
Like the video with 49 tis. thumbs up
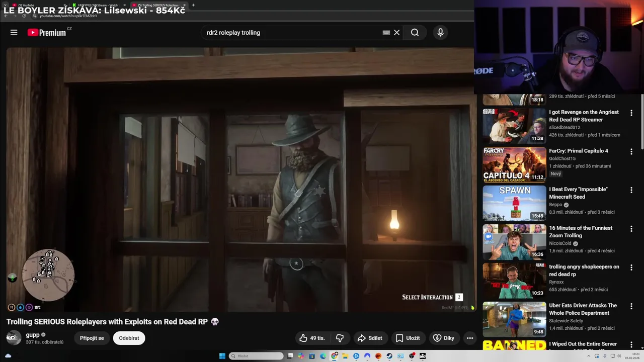pos(312,338)
